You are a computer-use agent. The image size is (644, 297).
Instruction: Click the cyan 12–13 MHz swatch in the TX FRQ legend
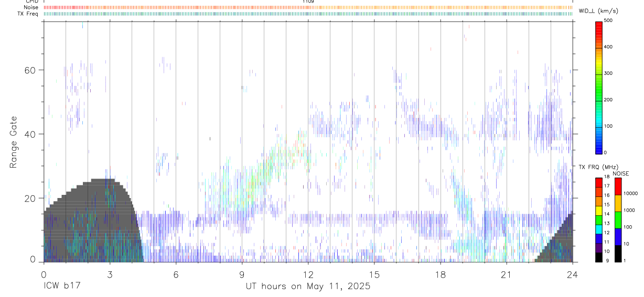[x=599, y=228]
